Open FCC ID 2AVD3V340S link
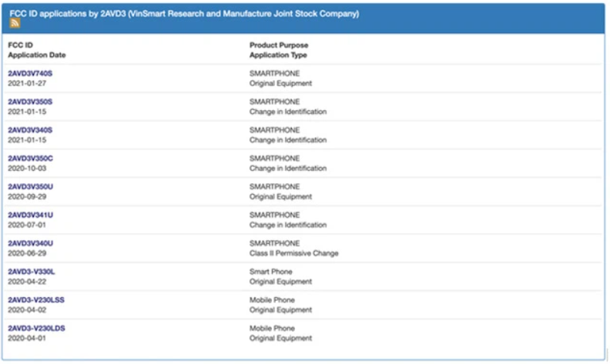Screen dimensions: 610x364 tap(30, 130)
